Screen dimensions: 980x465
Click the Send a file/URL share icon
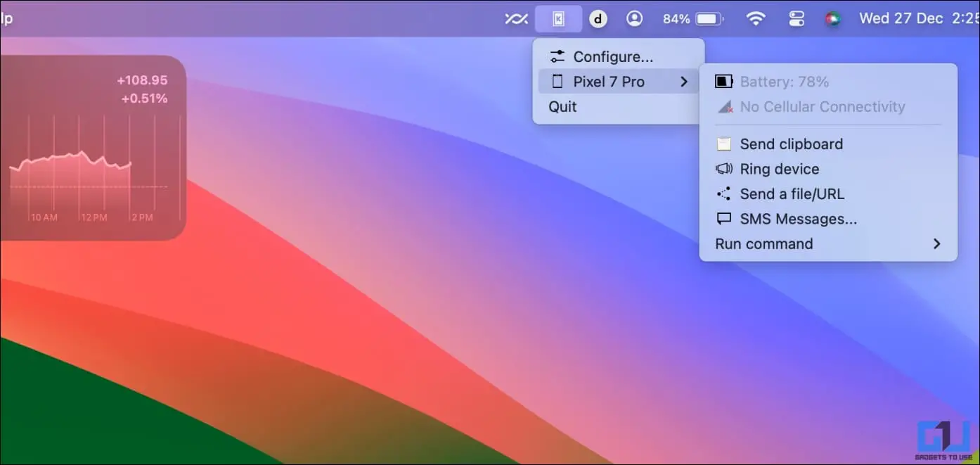(x=724, y=194)
